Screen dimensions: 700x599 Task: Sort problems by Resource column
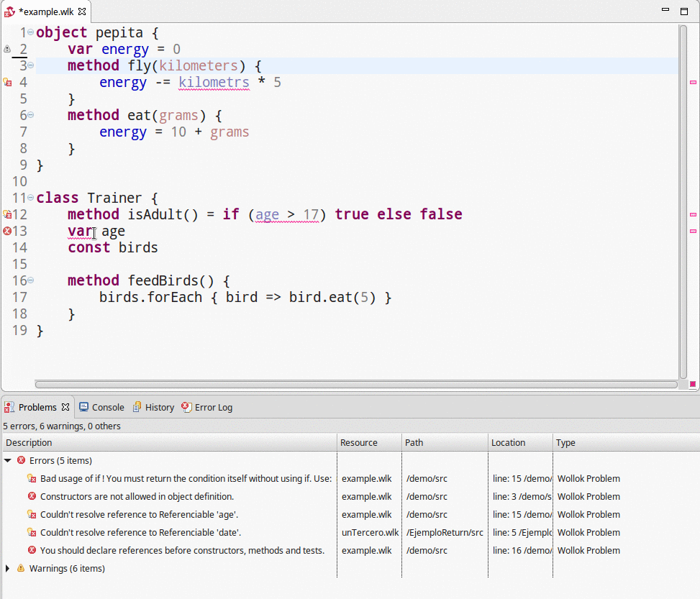[x=369, y=442]
